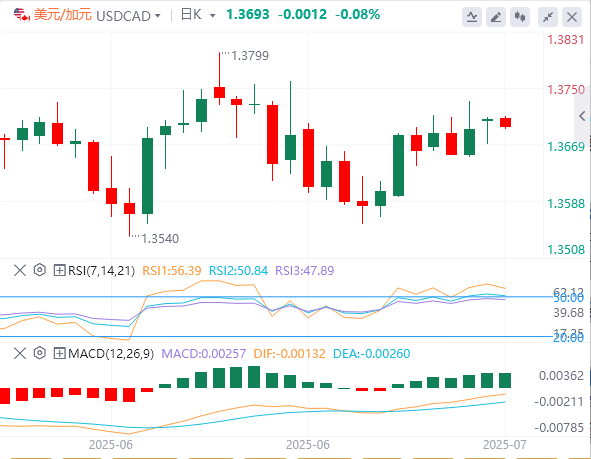591x459 pixels.
Task: Click the 2025-07 date axis label
Action: 505,445
